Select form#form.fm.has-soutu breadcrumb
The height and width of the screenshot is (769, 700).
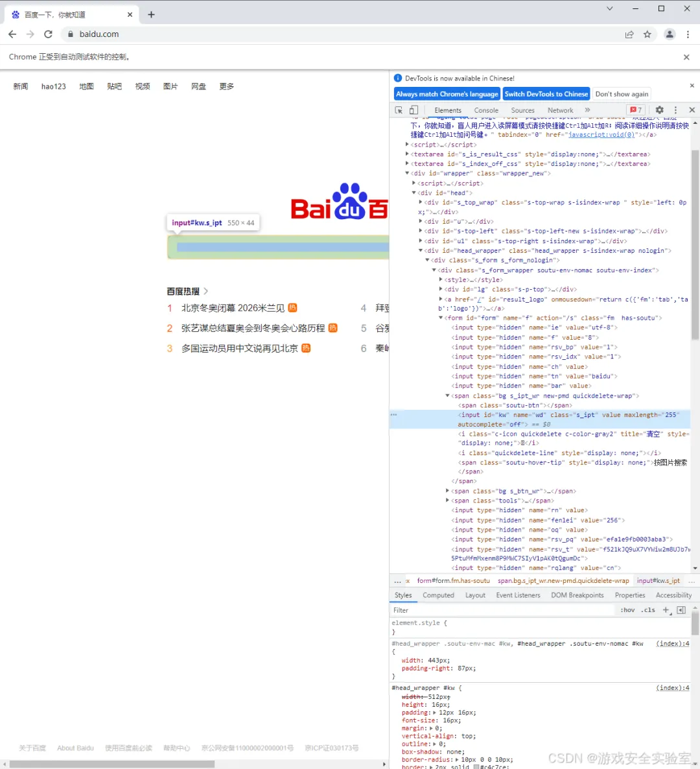pyautogui.click(x=454, y=581)
